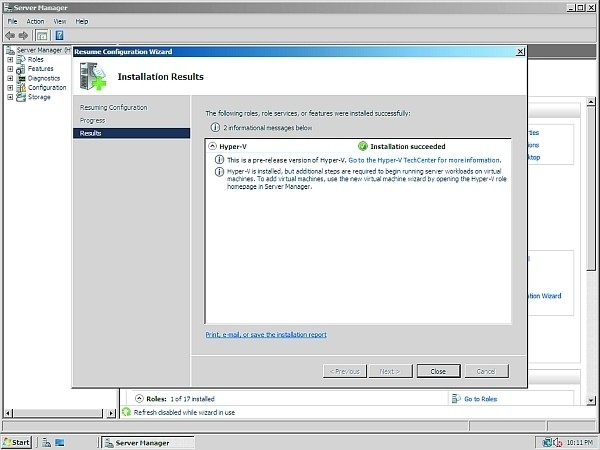Click main pane vertical scrollbar up arrow
Screen dimensions: 600x450
pos(591,101)
